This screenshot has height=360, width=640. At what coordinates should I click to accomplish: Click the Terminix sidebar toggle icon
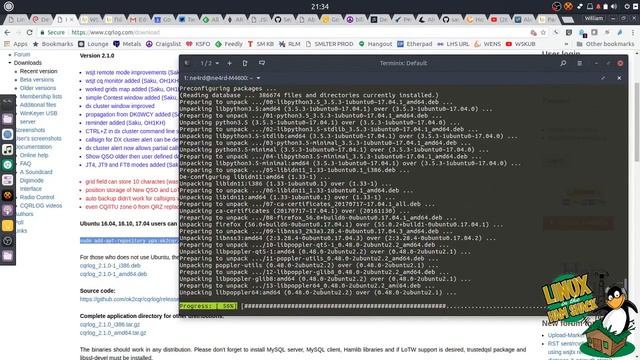187,63
